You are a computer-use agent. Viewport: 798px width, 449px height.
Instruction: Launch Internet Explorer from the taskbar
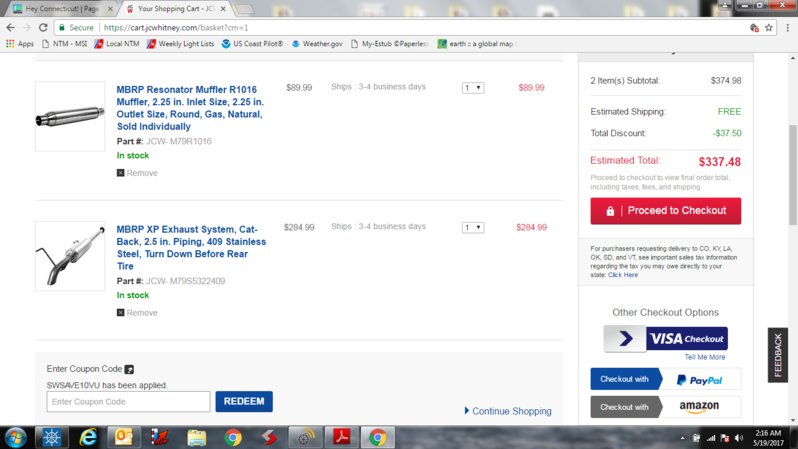[88, 437]
